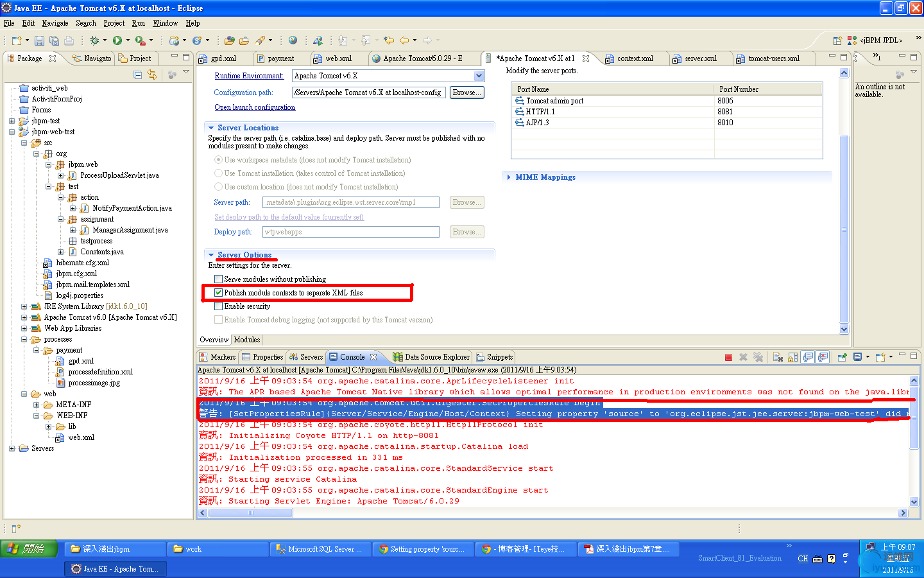Expand the jbpm-test project node
The height and width of the screenshot is (578, 924).
12,121
